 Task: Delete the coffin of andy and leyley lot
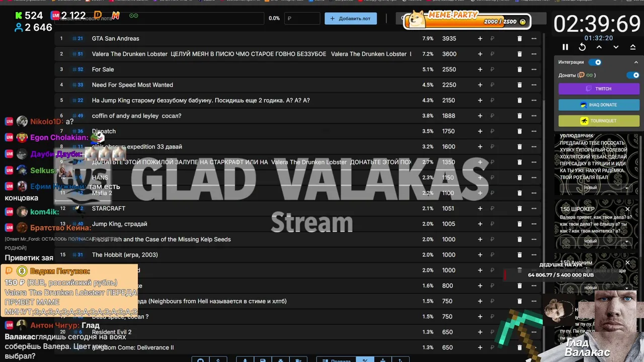click(x=520, y=116)
